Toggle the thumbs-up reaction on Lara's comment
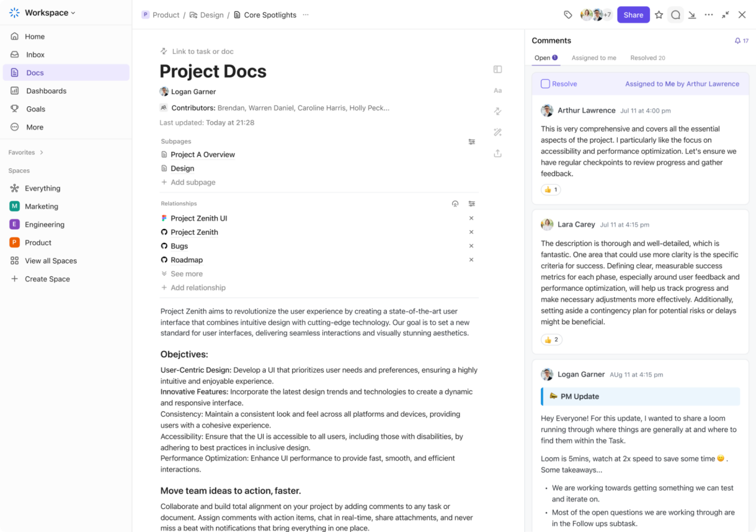 (551, 339)
